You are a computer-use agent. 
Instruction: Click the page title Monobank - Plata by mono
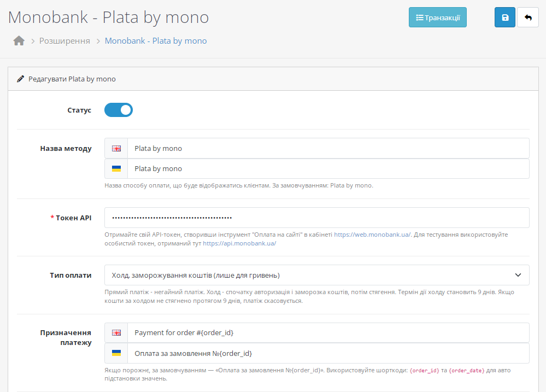(109, 17)
